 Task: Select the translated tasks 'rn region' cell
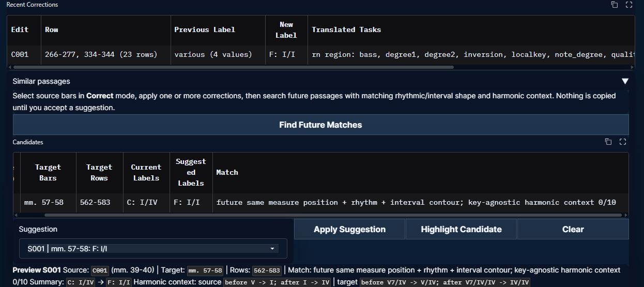[x=471, y=54]
